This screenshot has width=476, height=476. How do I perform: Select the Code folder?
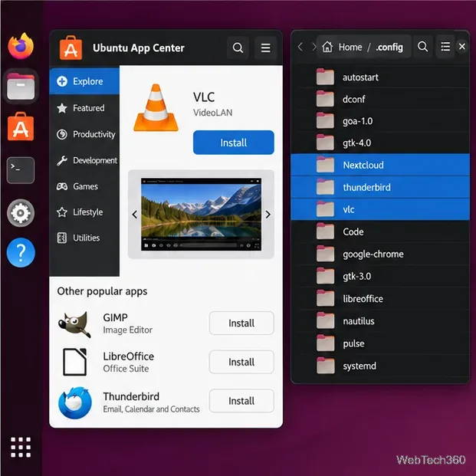coord(380,231)
